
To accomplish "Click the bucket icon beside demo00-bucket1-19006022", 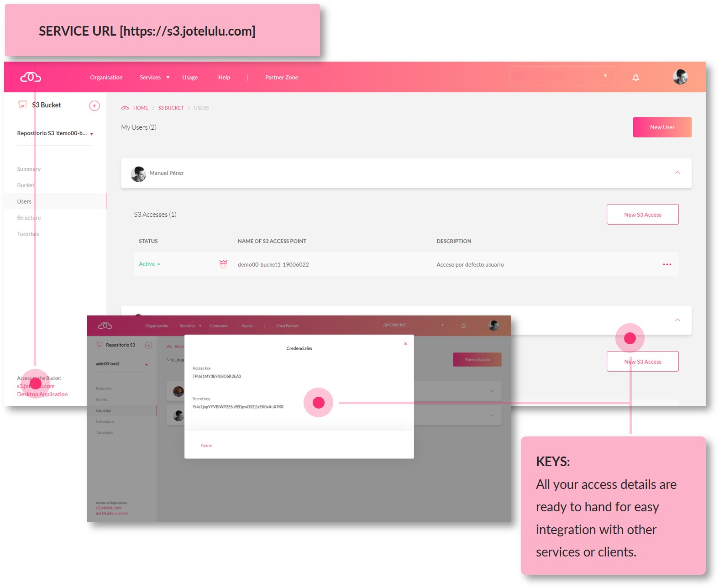I will pyautogui.click(x=223, y=264).
